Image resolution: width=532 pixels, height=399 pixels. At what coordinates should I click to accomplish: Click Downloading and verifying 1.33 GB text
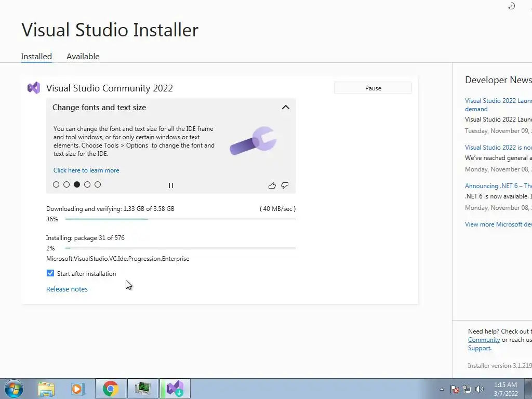pos(110,209)
